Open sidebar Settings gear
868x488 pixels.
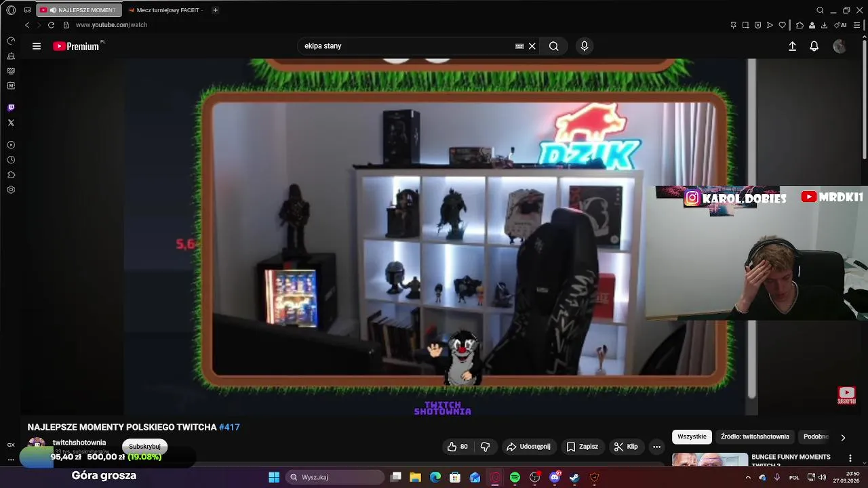pos(11,190)
